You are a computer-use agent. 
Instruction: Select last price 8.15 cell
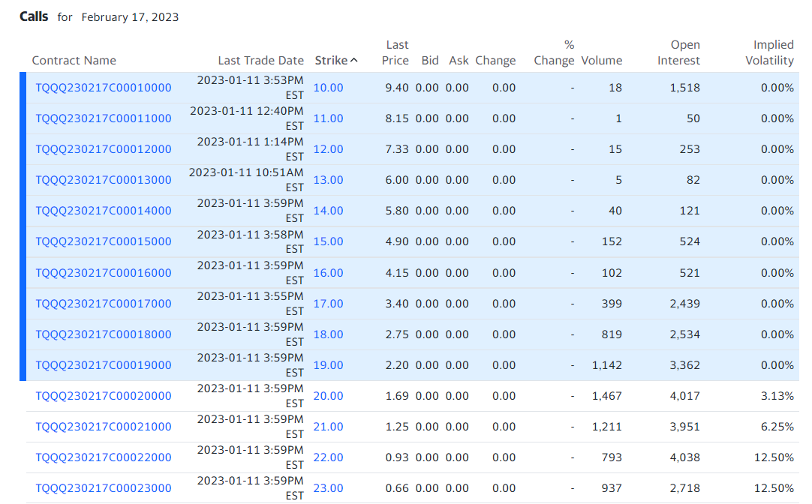point(397,118)
